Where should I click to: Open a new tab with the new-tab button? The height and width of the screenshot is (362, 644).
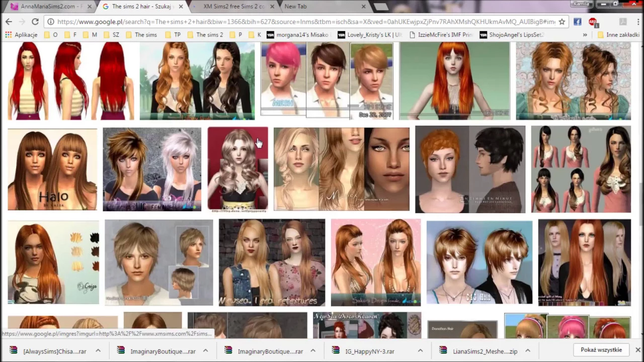coord(381,7)
